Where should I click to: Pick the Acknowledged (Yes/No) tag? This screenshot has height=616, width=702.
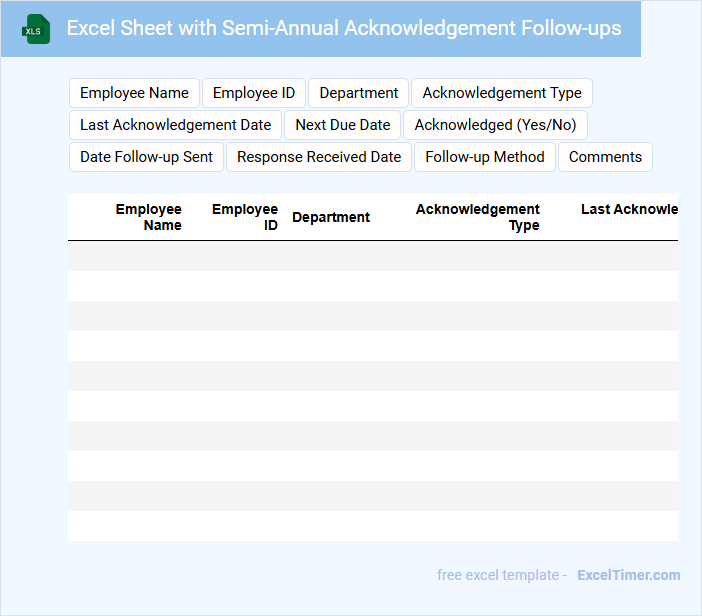496,125
